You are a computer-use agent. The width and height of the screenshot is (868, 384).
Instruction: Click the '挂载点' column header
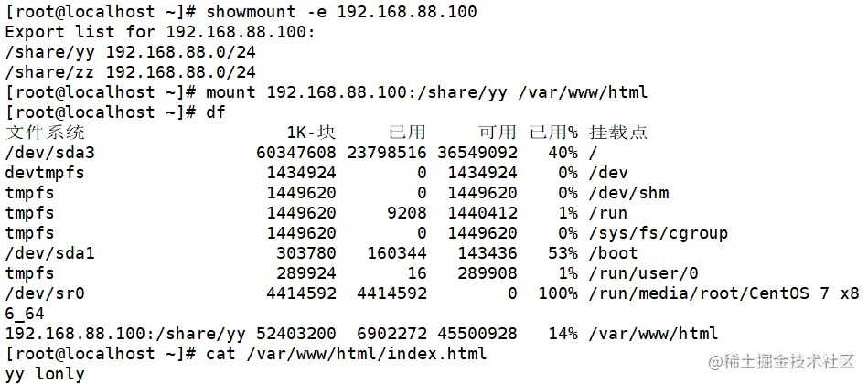(618, 133)
